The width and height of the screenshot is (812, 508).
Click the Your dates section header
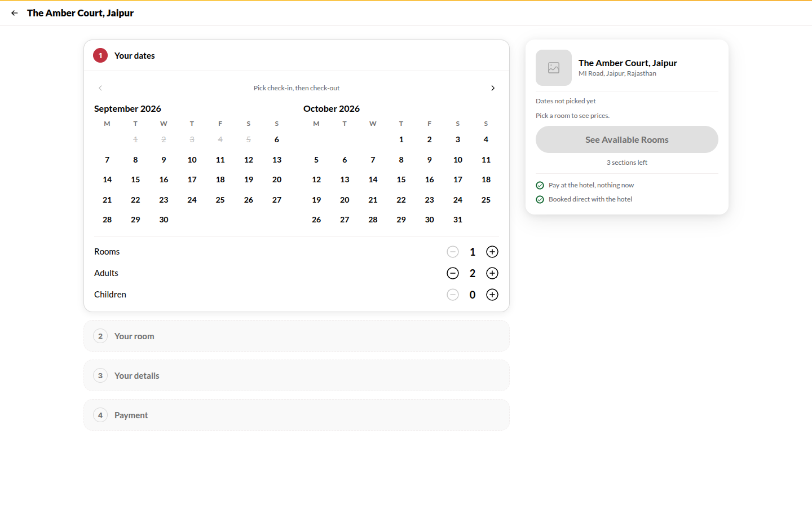(x=297, y=55)
